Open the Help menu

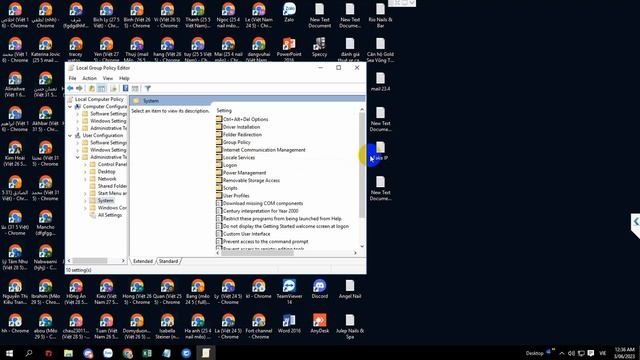124,78
